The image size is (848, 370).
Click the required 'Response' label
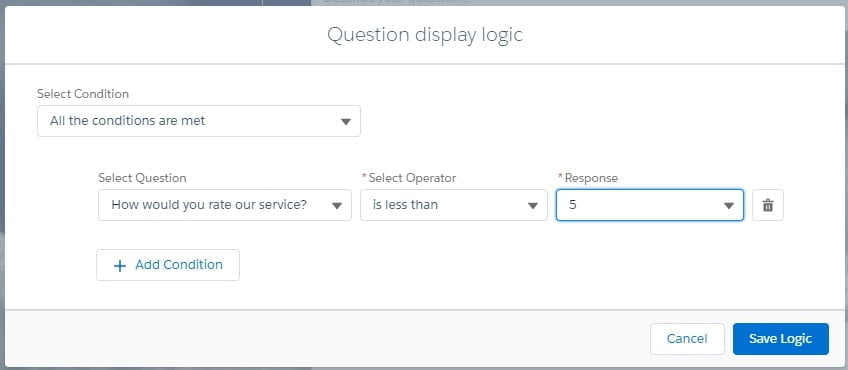[x=591, y=178]
